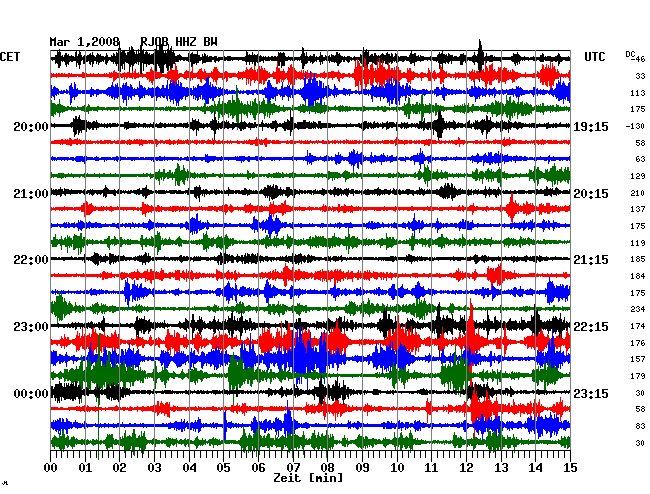Select the DC value "176"
Screen dimensions: 650x494
click(638, 343)
